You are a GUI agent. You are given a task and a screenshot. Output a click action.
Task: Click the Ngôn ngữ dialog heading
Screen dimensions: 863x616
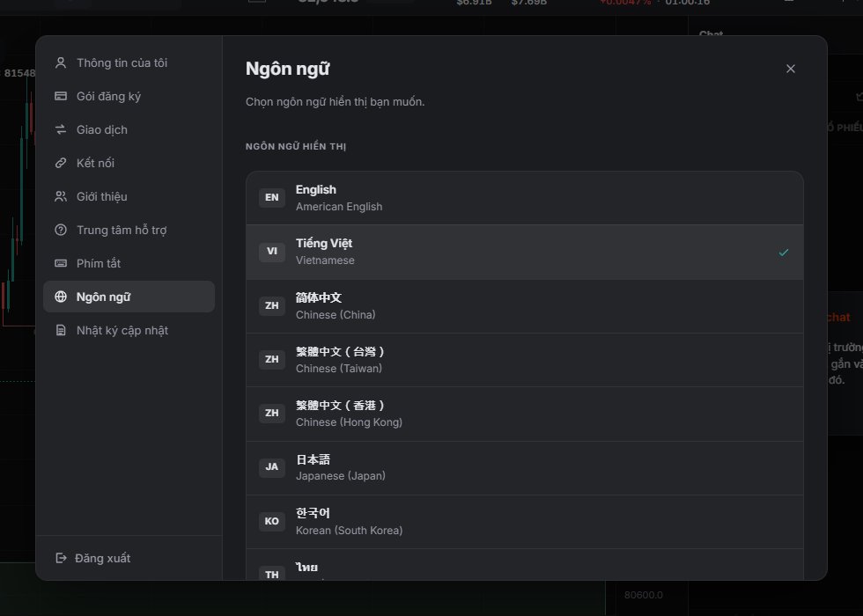(x=287, y=69)
